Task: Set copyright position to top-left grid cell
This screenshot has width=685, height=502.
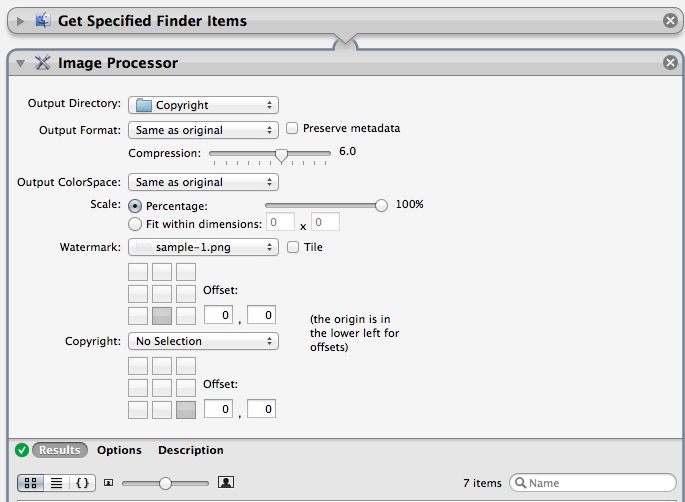Action: coord(138,366)
